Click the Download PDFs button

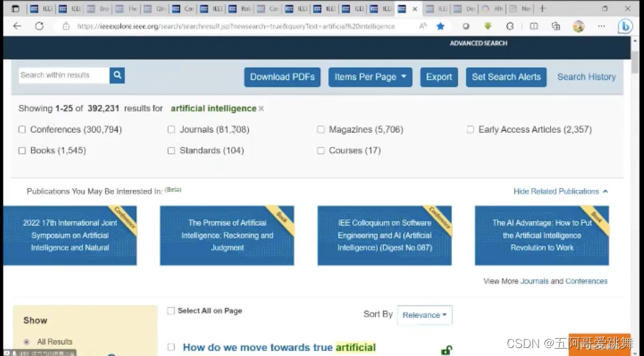tap(282, 77)
